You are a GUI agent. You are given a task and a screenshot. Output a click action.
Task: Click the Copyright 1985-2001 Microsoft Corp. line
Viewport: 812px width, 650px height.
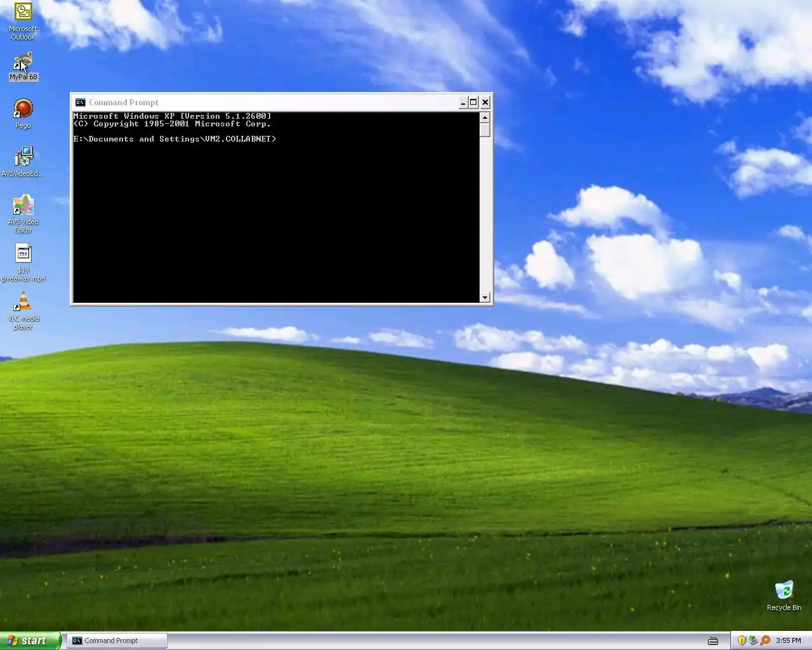coord(173,124)
